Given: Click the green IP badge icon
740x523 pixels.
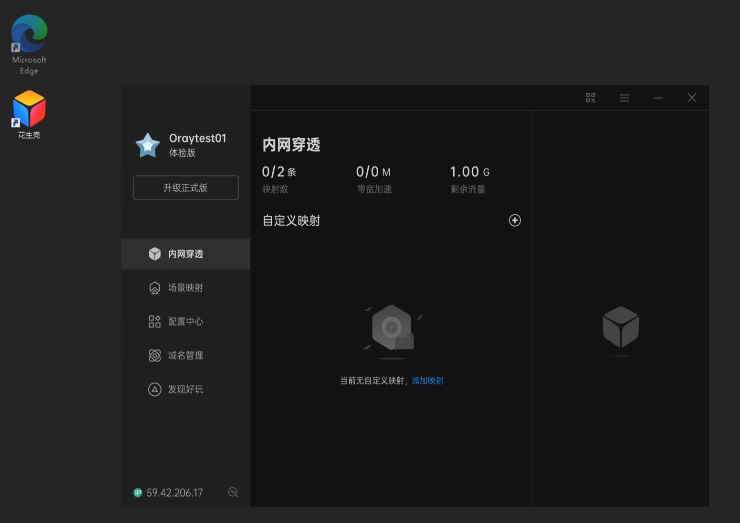Looking at the screenshot, I should click(x=138, y=493).
